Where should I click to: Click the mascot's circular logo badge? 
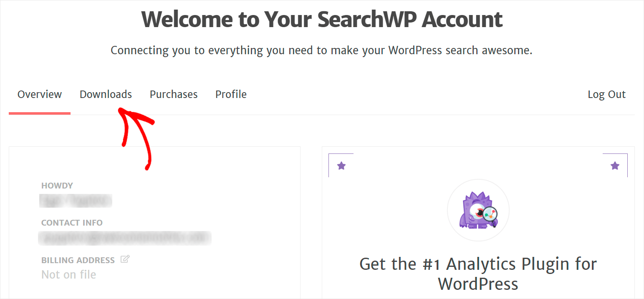pos(478,210)
